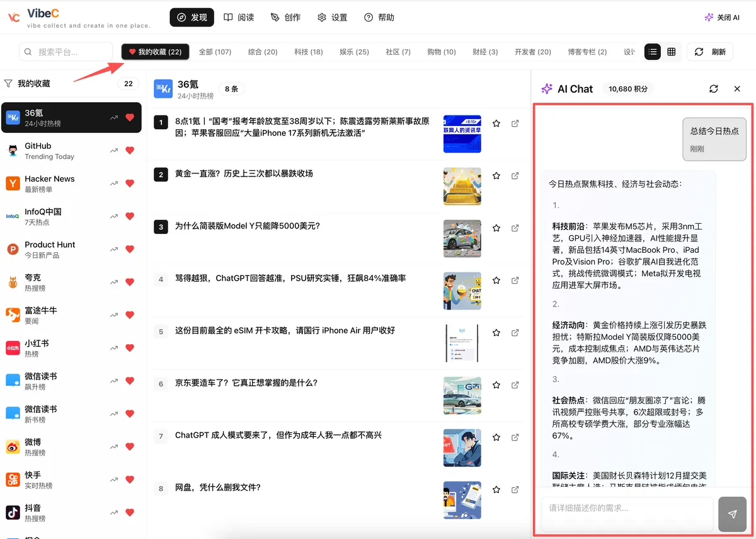Viewport: 756px width, 539px height.
Task: Click the 关闭 AI button
Action: coord(722,18)
